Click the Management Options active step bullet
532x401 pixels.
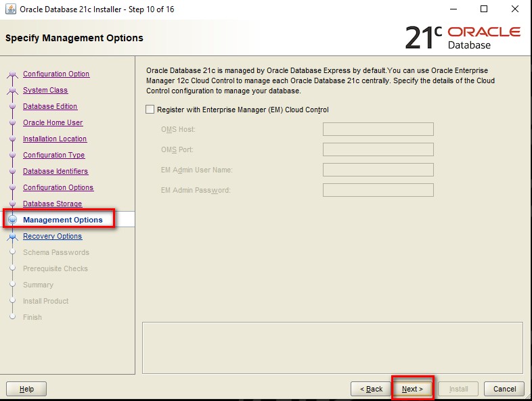[13, 220]
